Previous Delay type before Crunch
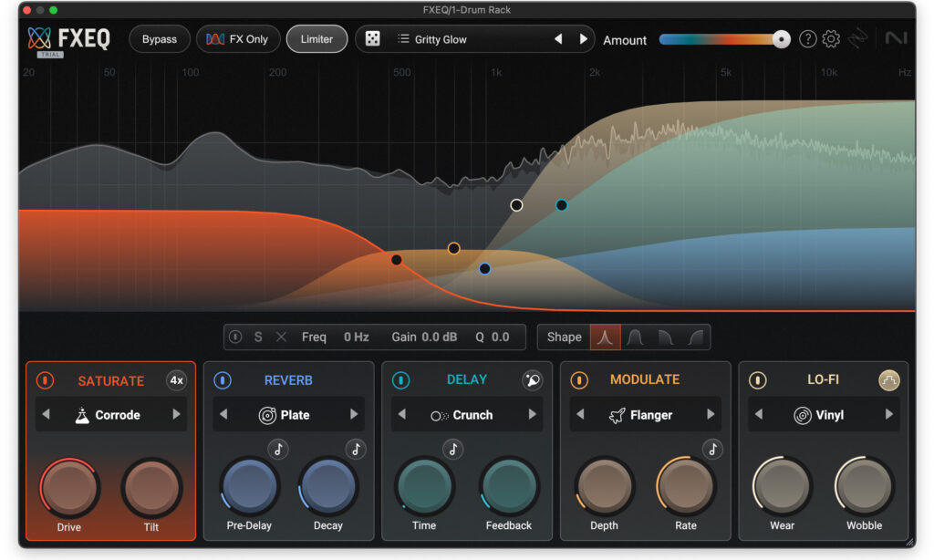The height and width of the screenshot is (560, 934). click(401, 414)
